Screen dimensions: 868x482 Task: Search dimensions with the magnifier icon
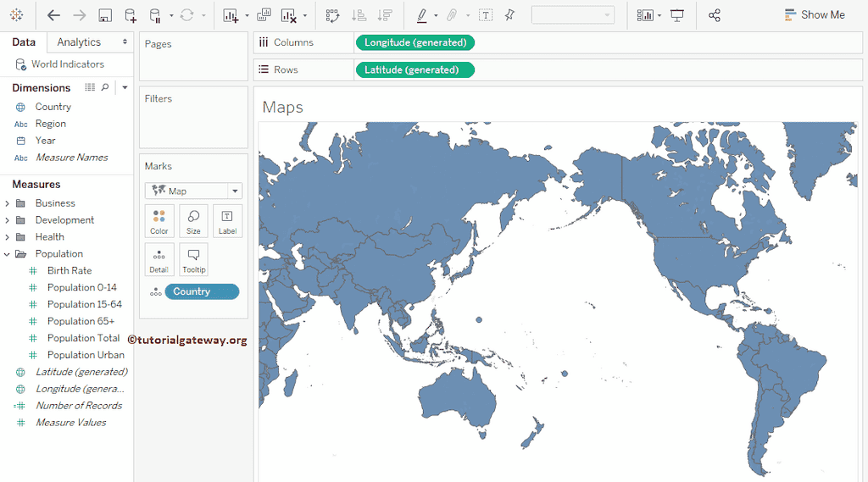click(x=105, y=87)
